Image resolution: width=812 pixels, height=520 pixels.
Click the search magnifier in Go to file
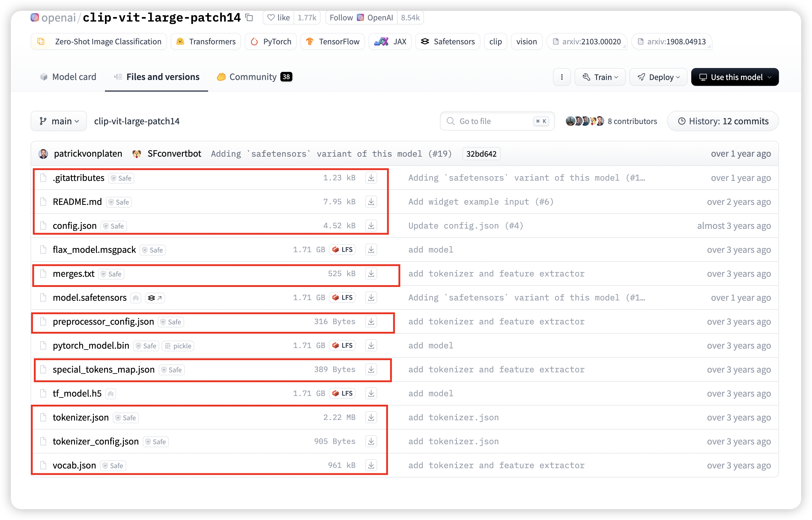[x=450, y=121]
